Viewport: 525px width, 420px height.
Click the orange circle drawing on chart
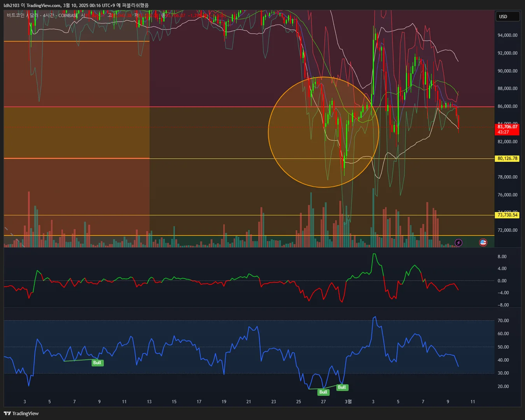coord(324,132)
